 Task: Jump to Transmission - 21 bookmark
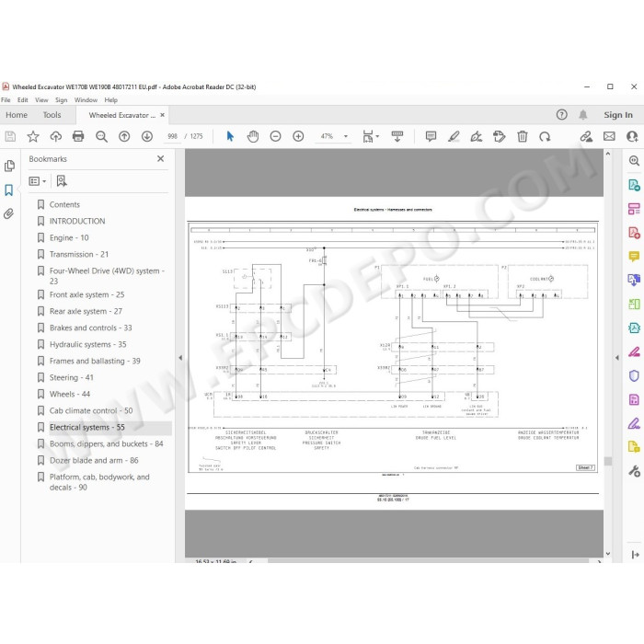pyautogui.click(x=79, y=254)
